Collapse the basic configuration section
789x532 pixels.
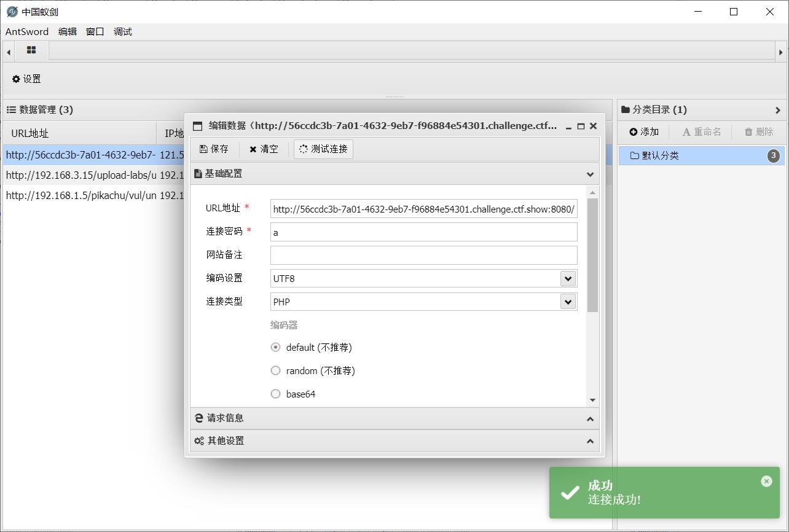590,174
